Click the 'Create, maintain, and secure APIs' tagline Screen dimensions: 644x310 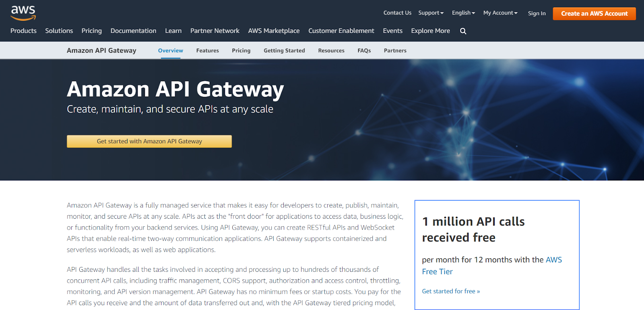(x=170, y=109)
